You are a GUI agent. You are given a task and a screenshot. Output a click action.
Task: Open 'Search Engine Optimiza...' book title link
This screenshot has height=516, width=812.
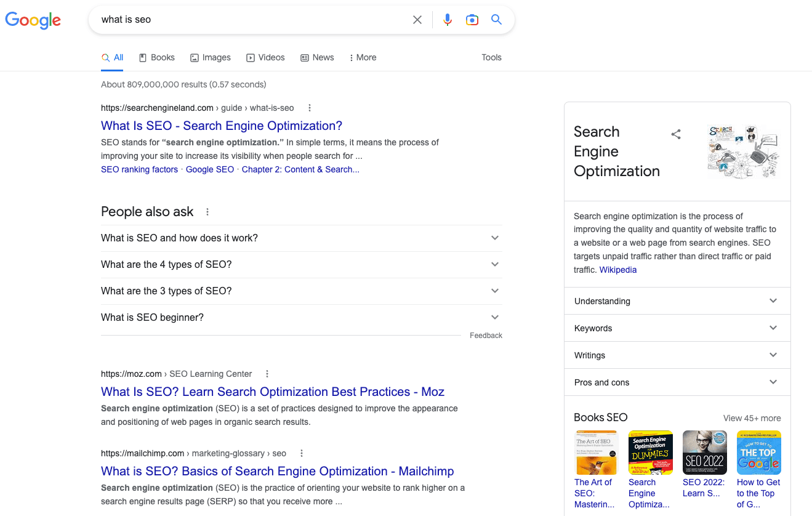649,493
